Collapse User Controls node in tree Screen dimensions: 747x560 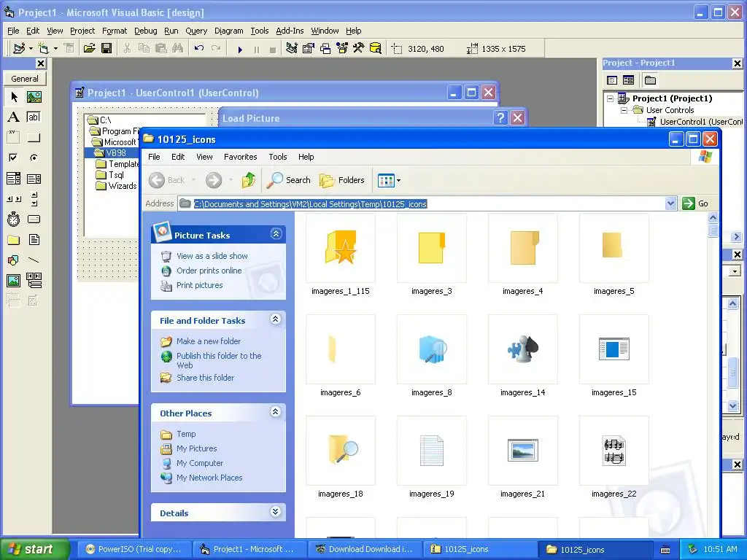pos(624,110)
